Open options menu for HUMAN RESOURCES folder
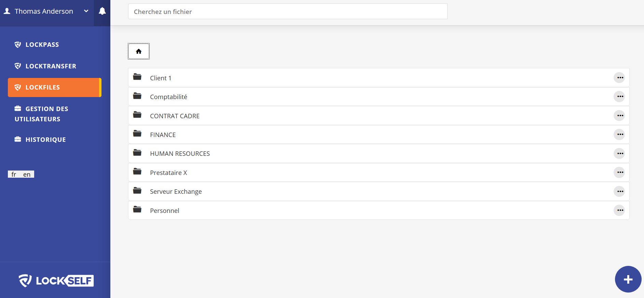This screenshot has width=644, height=298. point(619,153)
